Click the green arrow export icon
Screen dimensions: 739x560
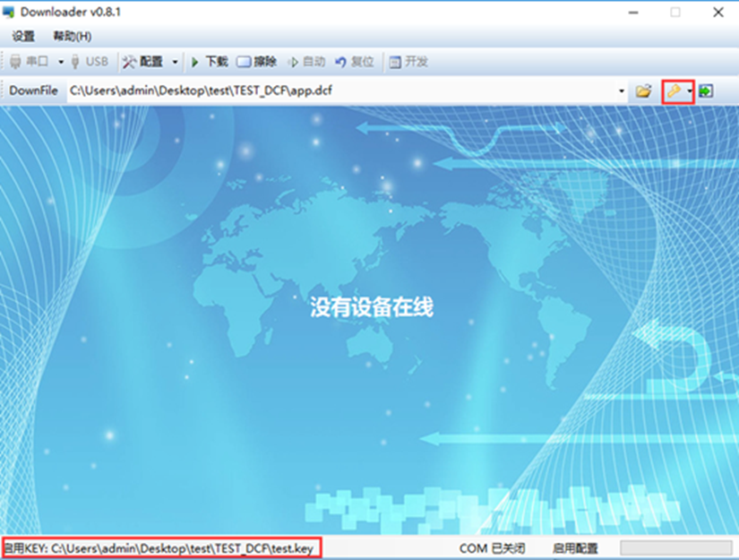(706, 91)
